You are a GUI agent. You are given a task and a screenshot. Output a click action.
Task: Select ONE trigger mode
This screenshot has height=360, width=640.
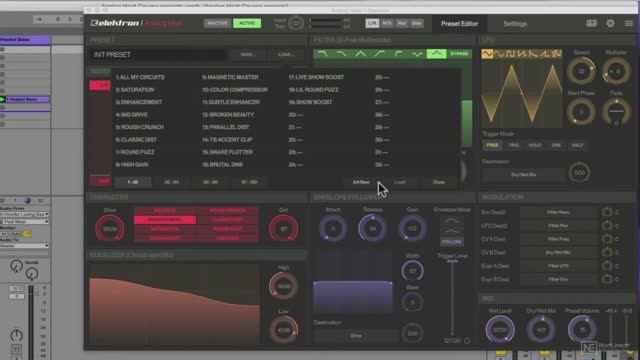tap(556, 145)
